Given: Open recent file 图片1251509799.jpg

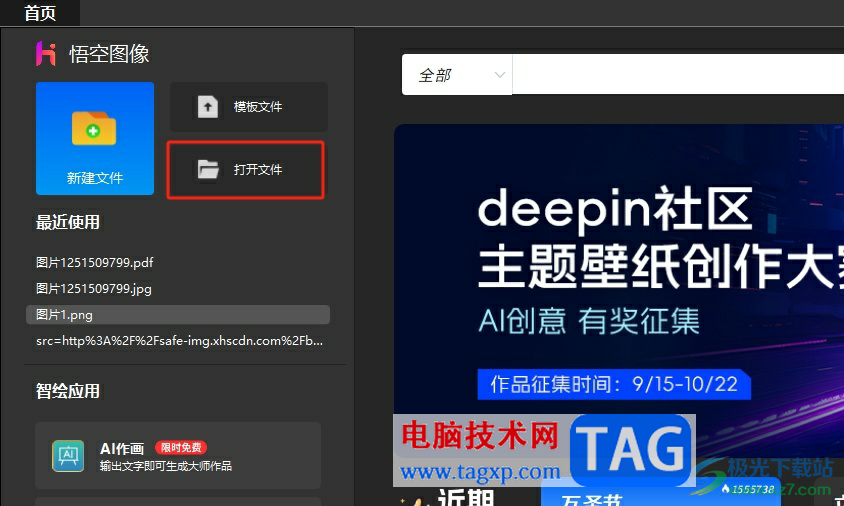Looking at the screenshot, I should [94, 289].
